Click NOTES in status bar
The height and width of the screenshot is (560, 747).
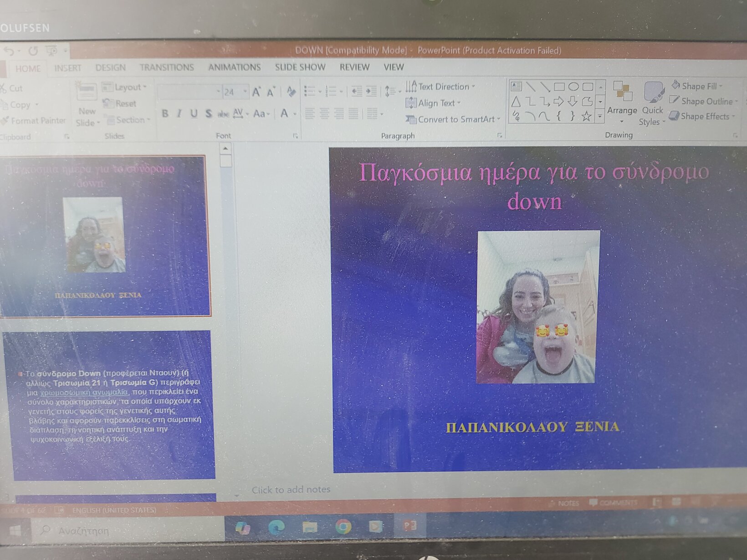(x=563, y=503)
